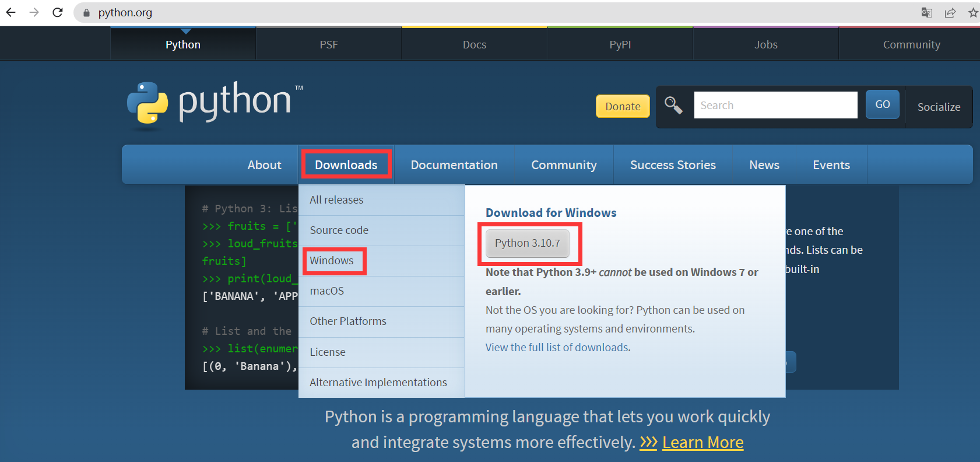The height and width of the screenshot is (462, 980).
Task: Click the magnifying glass search icon
Action: coord(673,106)
